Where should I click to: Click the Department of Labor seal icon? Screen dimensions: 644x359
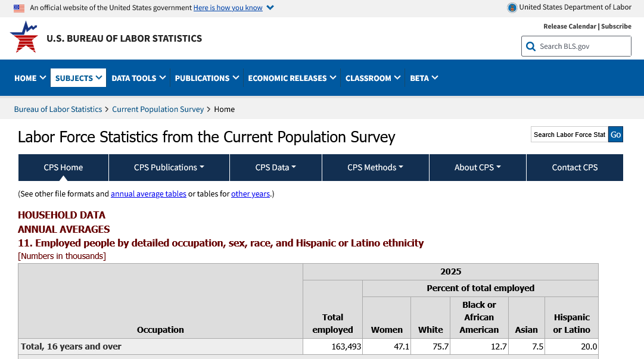click(512, 8)
